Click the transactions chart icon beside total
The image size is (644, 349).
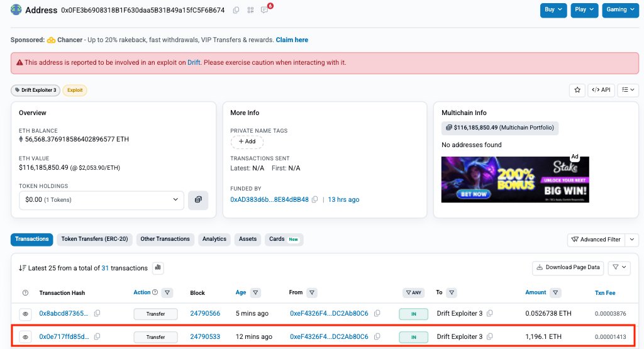pyautogui.click(x=158, y=268)
